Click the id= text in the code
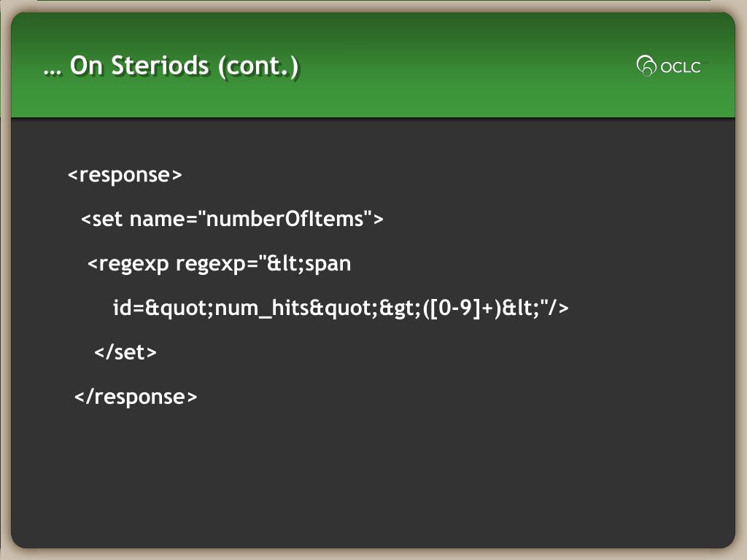The image size is (747, 560). click(x=128, y=308)
